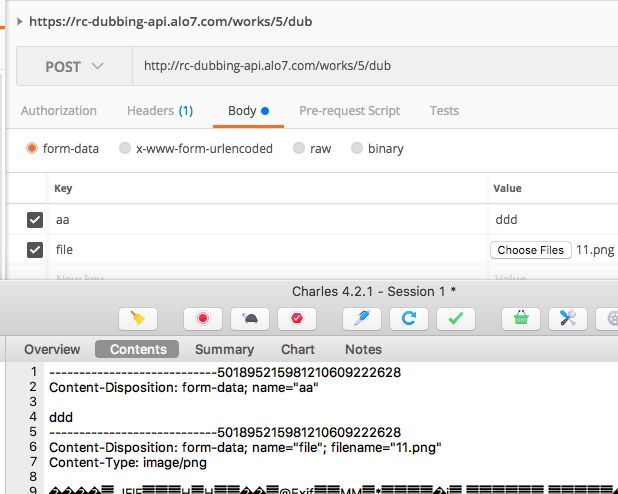Open the POST method dropdown
618x494 pixels.
[74, 66]
